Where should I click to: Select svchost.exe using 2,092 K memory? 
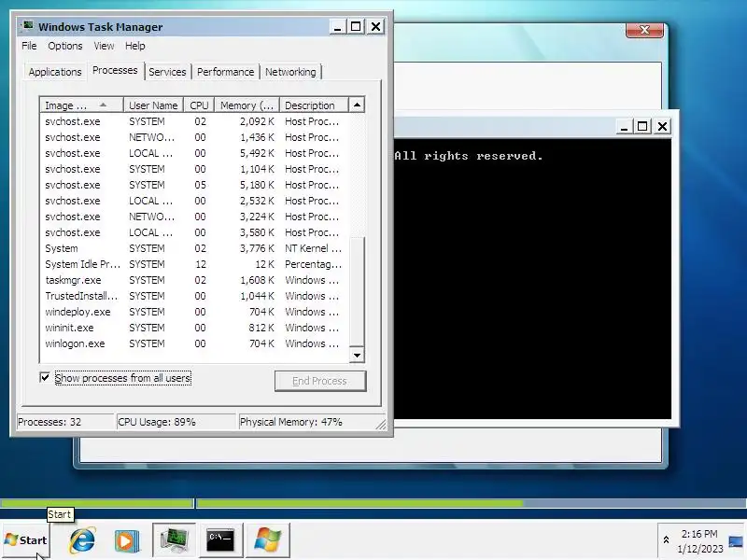[194, 121]
